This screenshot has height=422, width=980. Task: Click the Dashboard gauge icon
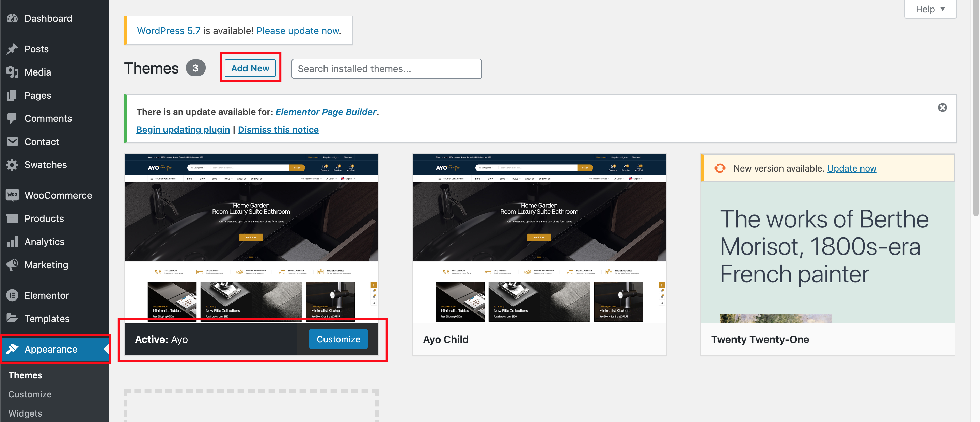click(x=12, y=18)
